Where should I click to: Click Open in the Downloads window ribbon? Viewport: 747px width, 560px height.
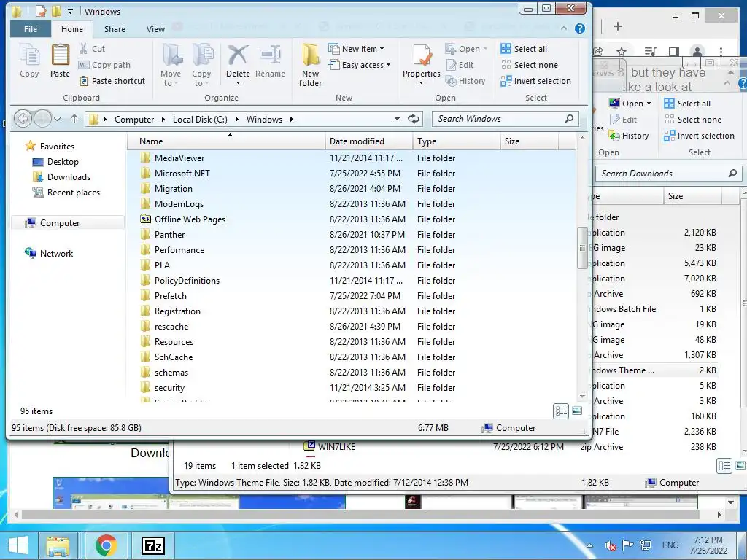pyautogui.click(x=629, y=104)
